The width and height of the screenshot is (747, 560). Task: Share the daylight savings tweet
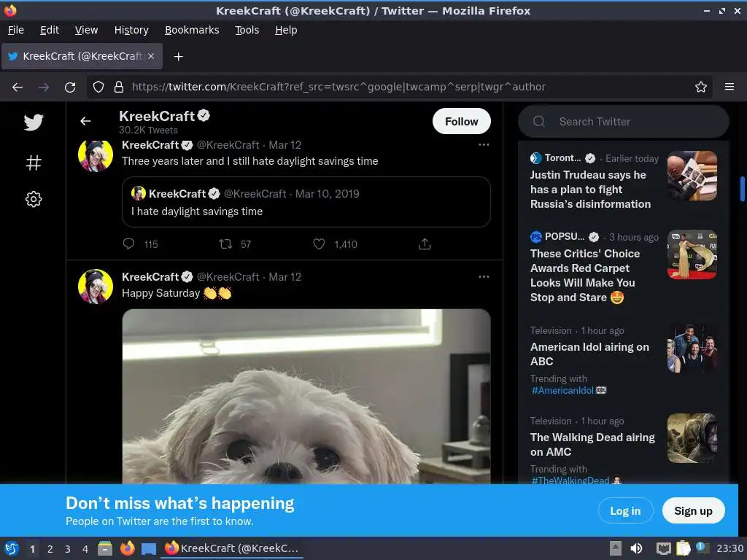coord(425,244)
